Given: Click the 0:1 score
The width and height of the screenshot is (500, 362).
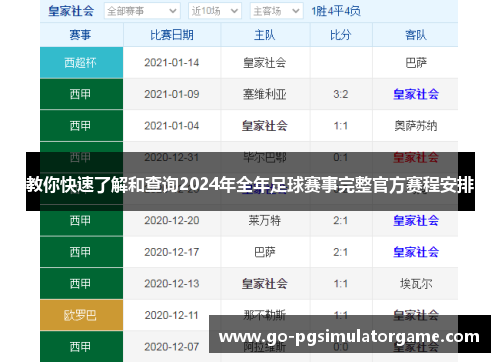Looking at the screenshot, I should 341,157.
